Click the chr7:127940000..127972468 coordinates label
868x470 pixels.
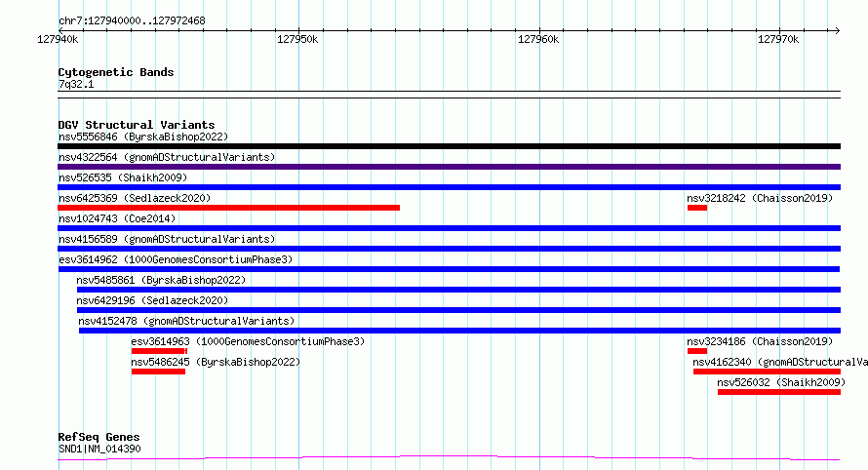pos(132,20)
